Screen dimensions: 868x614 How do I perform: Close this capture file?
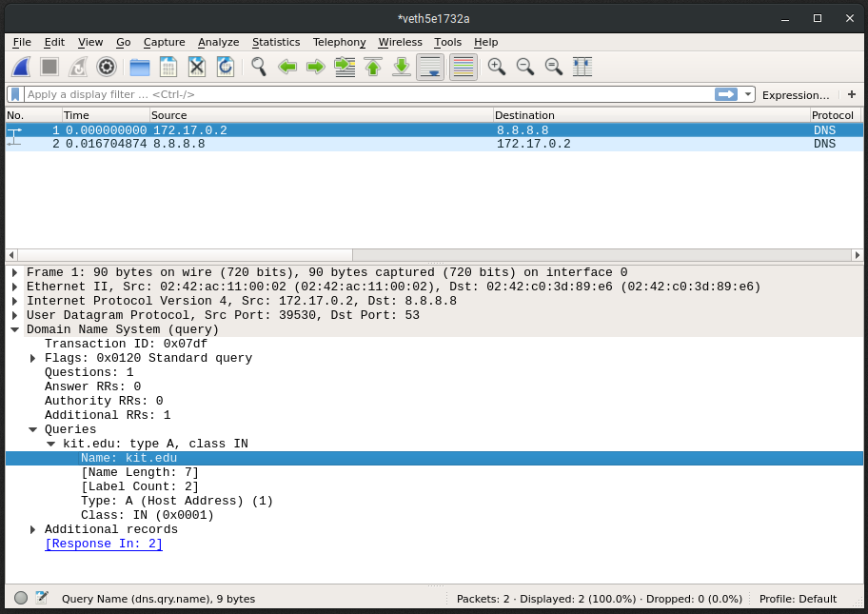196,67
